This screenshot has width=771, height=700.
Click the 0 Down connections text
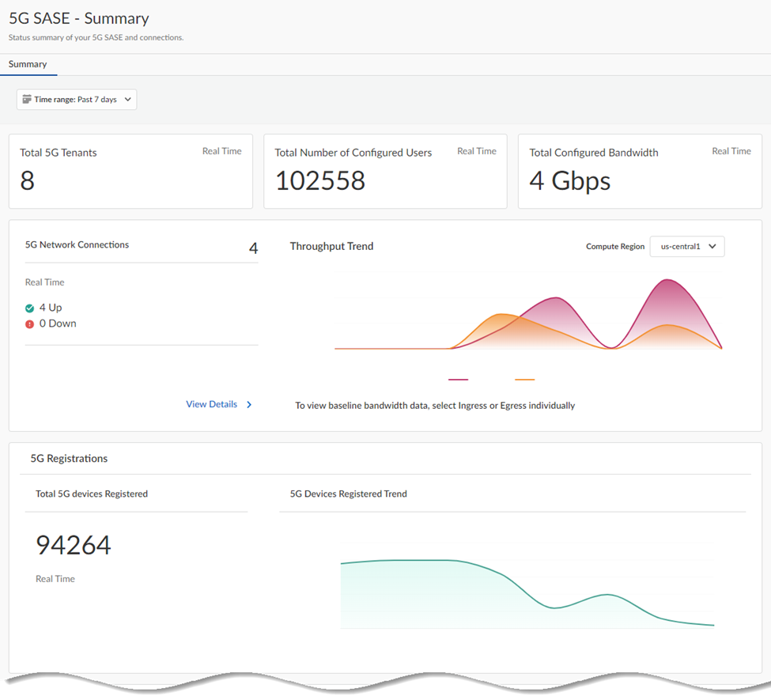pos(58,324)
